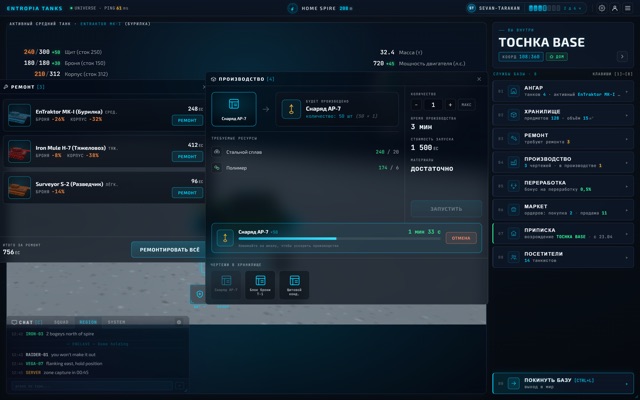Click the Iron Mule H-7 tank thumbnail
The width and height of the screenshot is (640, 400).
tap(19, 151)
